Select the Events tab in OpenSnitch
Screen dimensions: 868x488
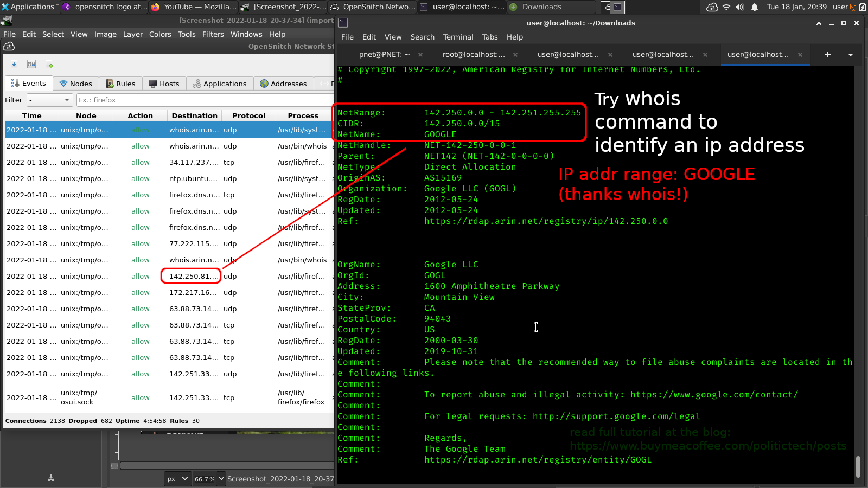pos(28,84)
